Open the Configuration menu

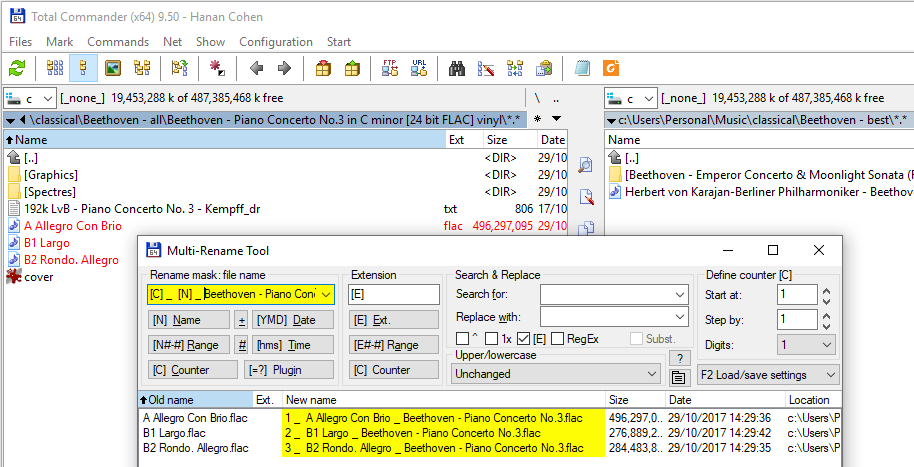click(276, 41)
